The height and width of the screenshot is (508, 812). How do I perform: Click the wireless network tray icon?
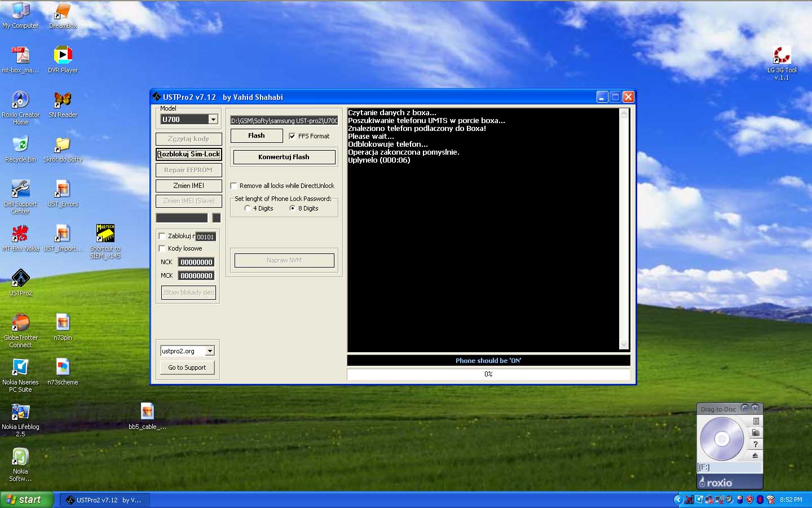pyautogui.click(x=770, y=500)
